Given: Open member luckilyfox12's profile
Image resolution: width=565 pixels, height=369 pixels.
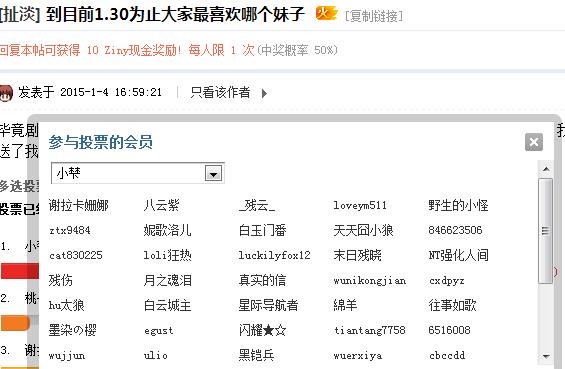Looking at the screenshot, I should [x=274, y=255].
